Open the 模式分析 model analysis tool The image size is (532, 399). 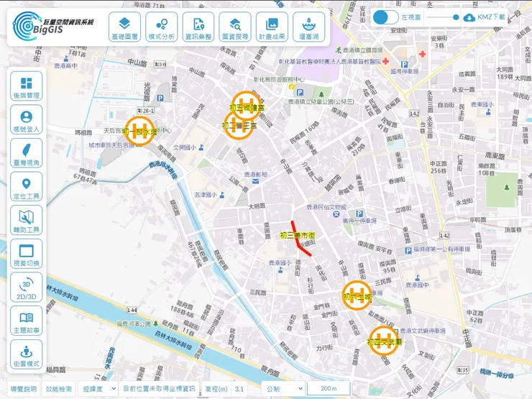click(x=162, y=27)
